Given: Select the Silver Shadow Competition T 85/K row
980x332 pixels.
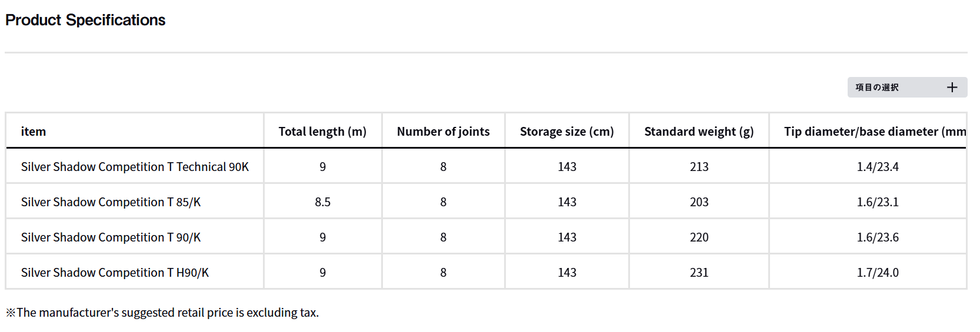Looking at the screenshot, I should pos(111,202).
